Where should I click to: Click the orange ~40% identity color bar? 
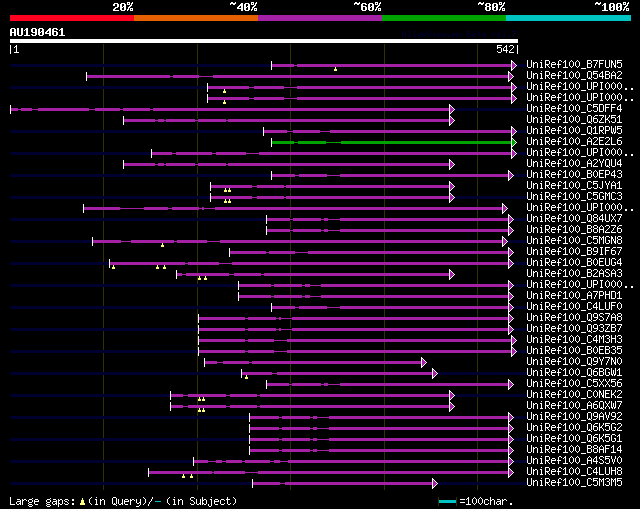point(196,18)
